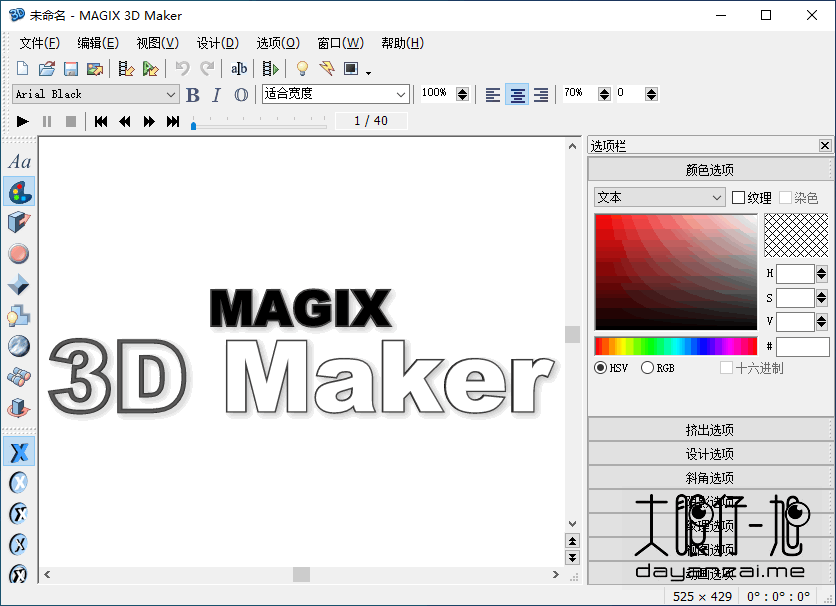Adjust the H value stepper
Screen dimensions: 836x606
pos(821,273)
